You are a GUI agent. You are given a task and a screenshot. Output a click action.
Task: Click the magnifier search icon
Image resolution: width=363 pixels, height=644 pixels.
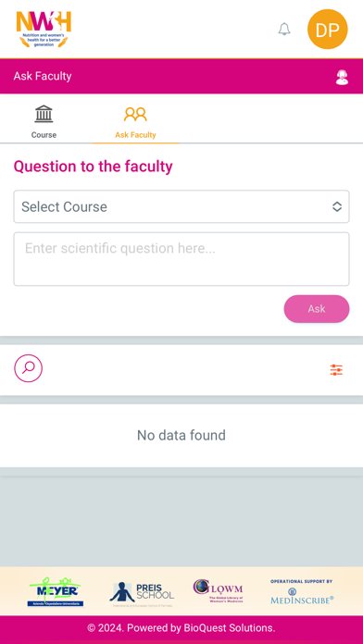click(29, 368)
